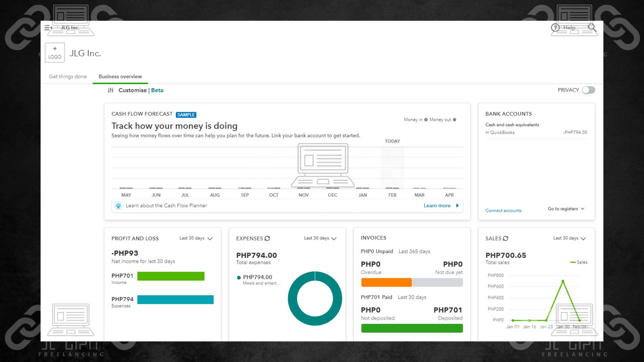
Task: Click the PHP701 Deposited amount
Action: click(448, 310)
